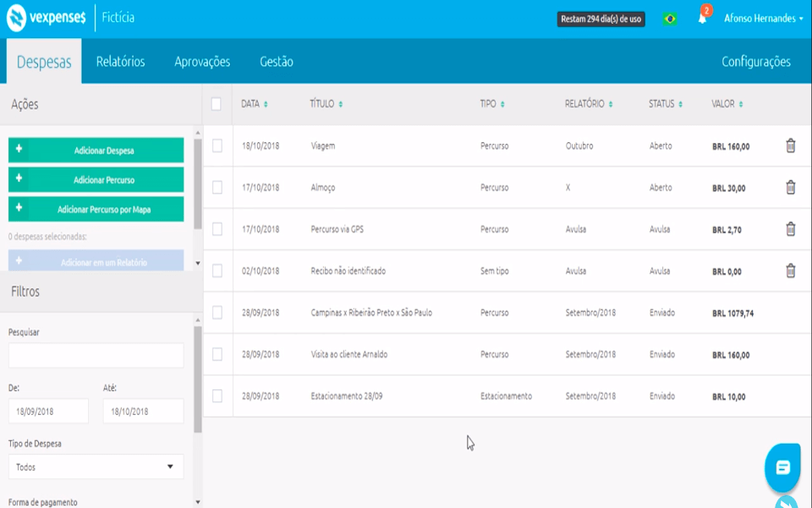Delete the Almoço expense with the trash icon

coord(788,186)
